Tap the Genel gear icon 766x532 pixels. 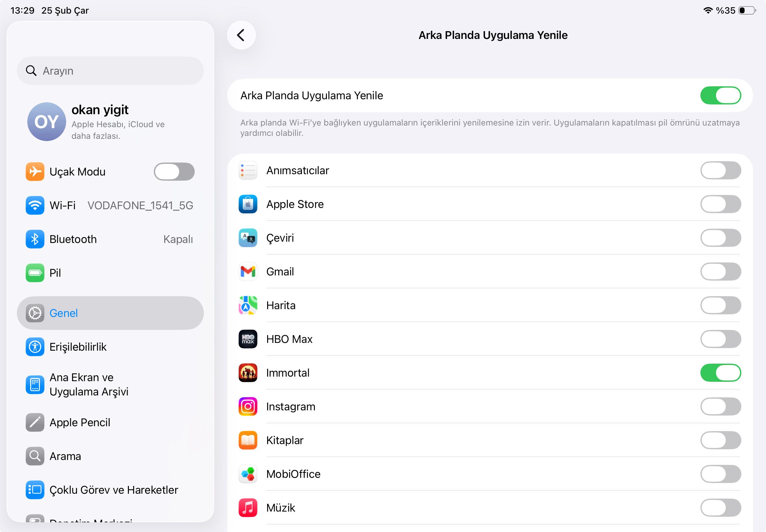tap(35, 313)
